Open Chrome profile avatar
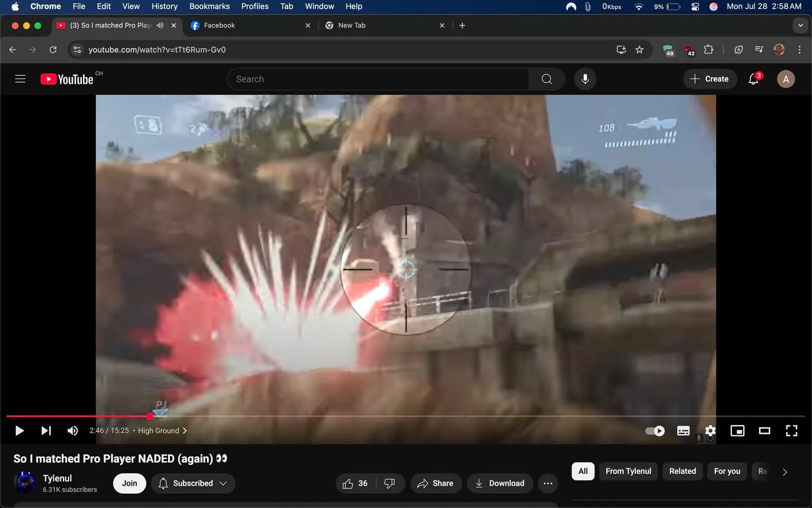 (779, 50)
